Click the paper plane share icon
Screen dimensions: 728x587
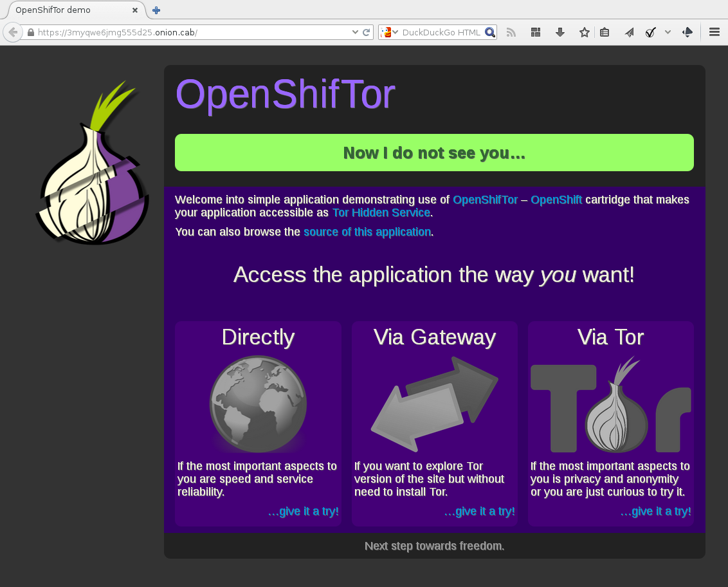coord(629,32)
